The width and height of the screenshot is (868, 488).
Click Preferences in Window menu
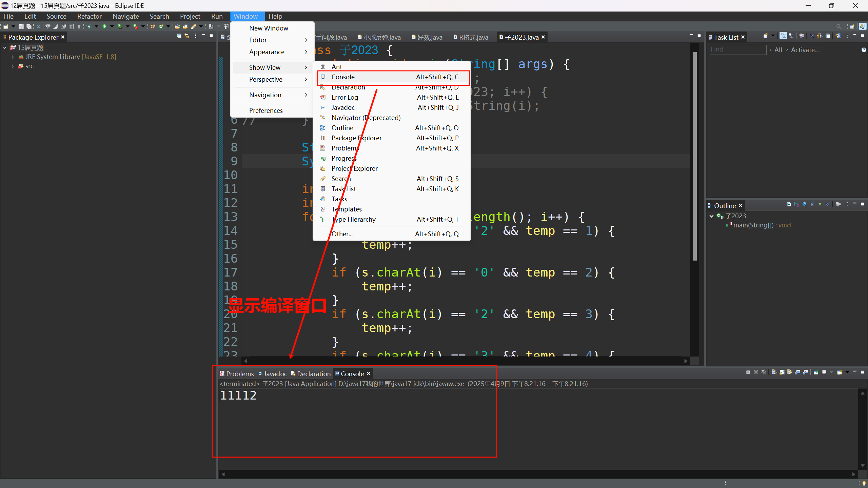(265, 110)
